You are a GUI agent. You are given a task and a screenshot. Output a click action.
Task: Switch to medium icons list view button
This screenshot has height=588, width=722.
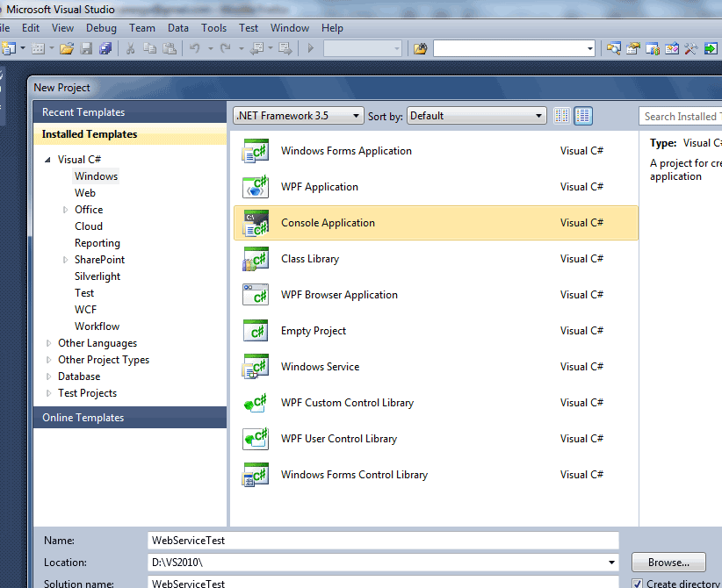pos(583,116)
